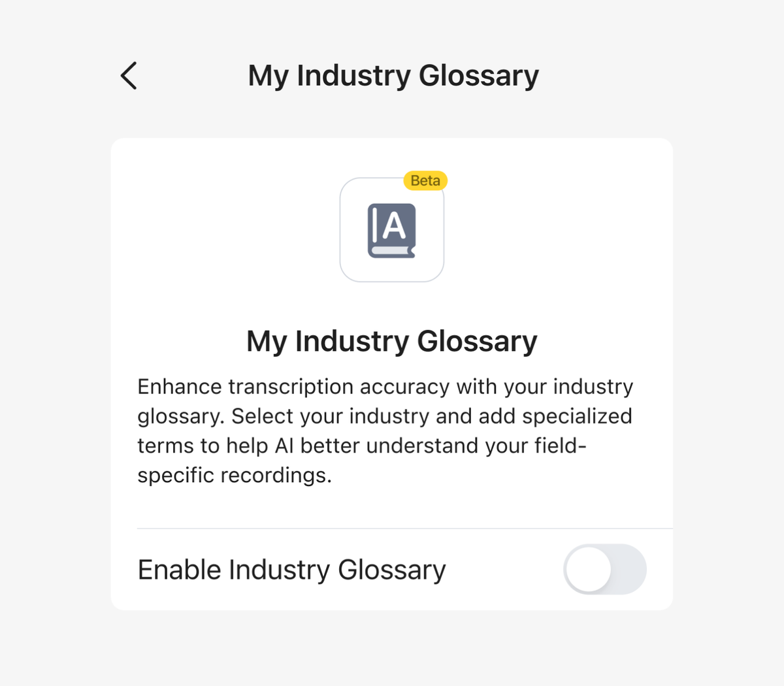Click the yellow Beta badge

(425, 180)
